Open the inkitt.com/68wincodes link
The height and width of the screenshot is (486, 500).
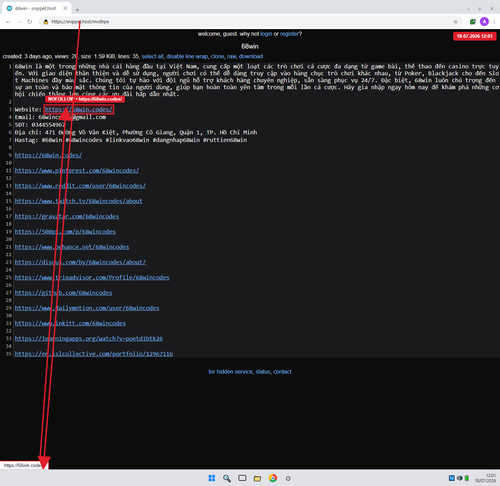(x=70, y=323)
